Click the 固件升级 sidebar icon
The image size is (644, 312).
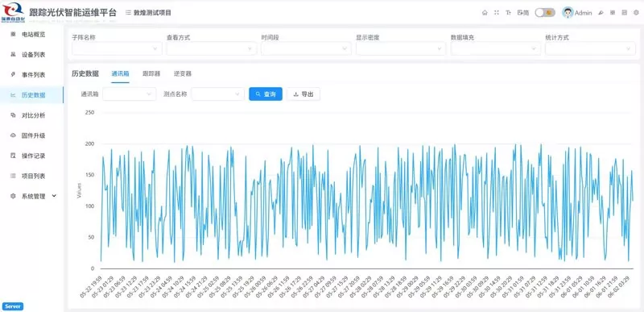click(13, 135)
